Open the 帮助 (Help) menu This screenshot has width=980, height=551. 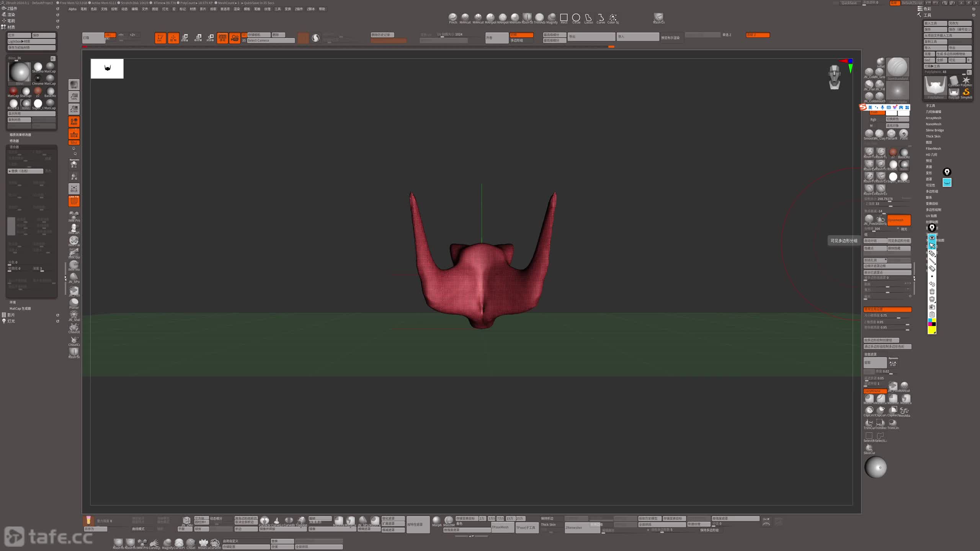click(x=322, y=9)
